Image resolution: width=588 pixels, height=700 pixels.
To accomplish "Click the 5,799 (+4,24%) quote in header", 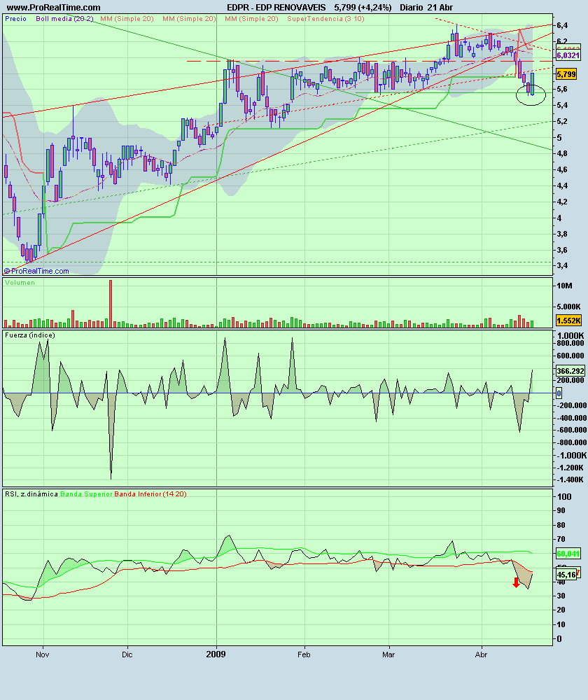I will 363,8.
